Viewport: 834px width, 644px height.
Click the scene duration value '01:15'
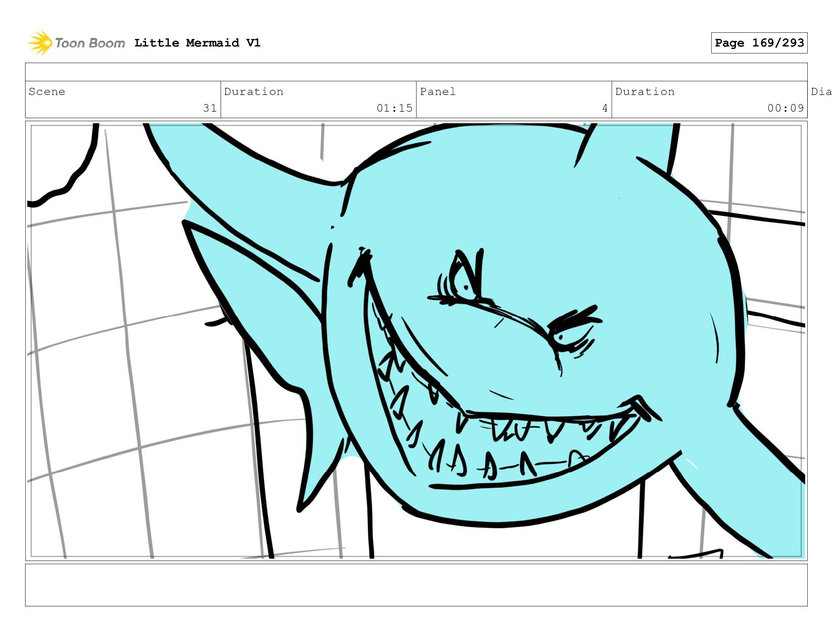click(x=394, y=108)
